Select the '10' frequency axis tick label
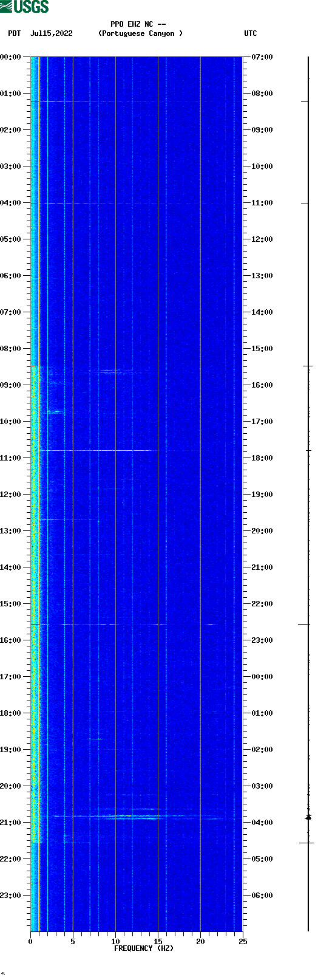335x980 pixels. coord(115,942)
